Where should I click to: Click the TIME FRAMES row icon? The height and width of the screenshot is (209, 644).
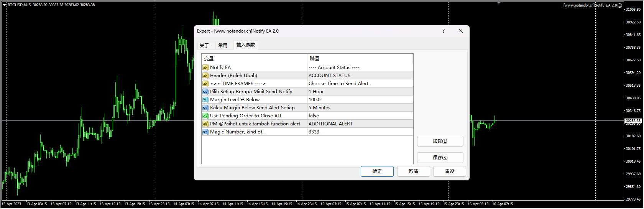pos(205,84)
